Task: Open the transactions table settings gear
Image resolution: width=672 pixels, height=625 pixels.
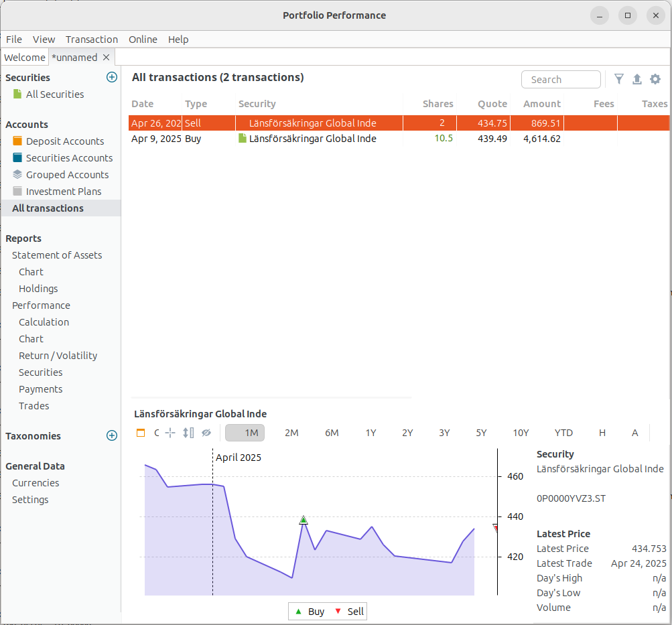Action: (655, 79)
